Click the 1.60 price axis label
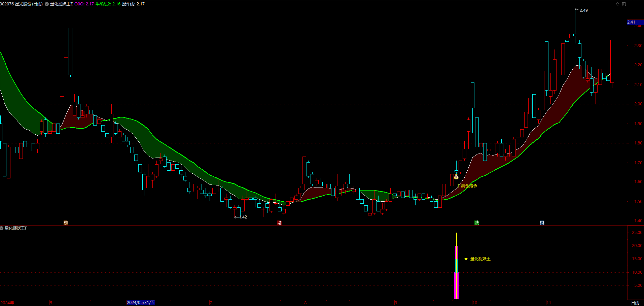Screen dimensions: 644x306 [638, 182]
